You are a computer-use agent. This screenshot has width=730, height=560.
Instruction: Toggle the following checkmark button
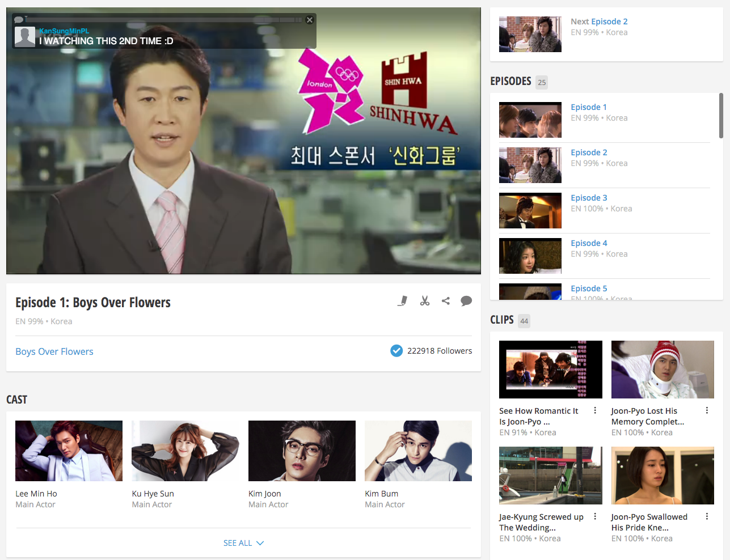point(396,351)
